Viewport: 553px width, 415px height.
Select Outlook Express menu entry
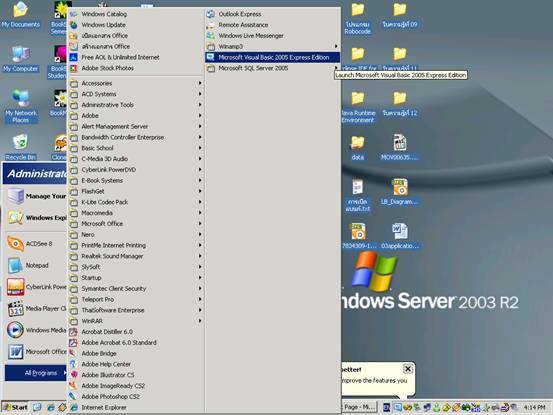click(273, 14)
